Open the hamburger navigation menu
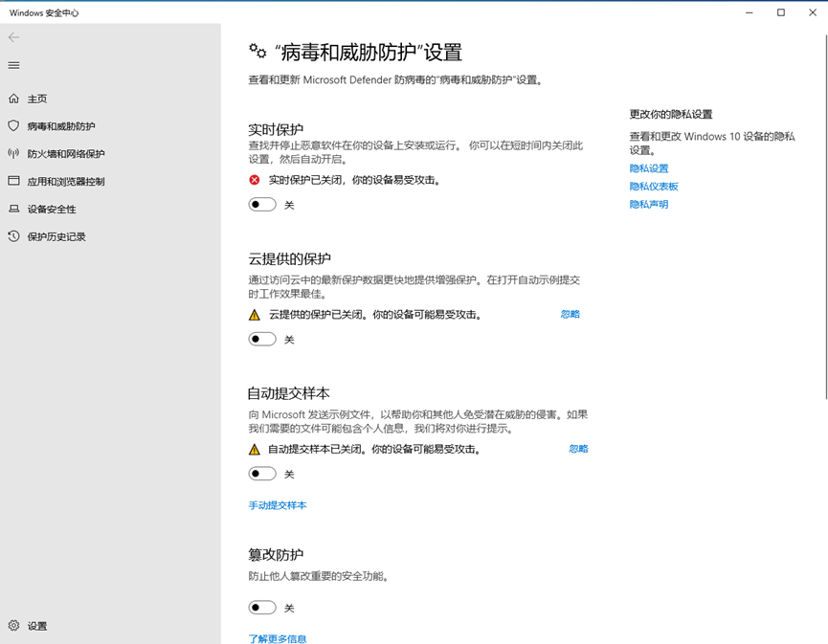828x644 pixels. tap(13, 65)
